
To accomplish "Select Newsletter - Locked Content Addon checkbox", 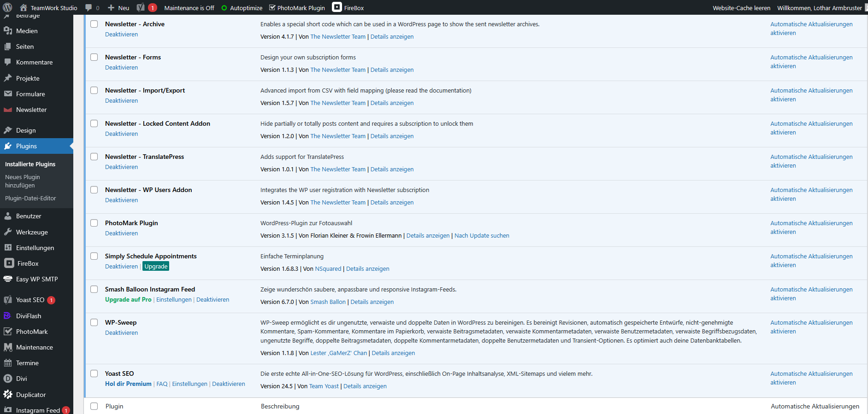I will click(x=94, y=123).
